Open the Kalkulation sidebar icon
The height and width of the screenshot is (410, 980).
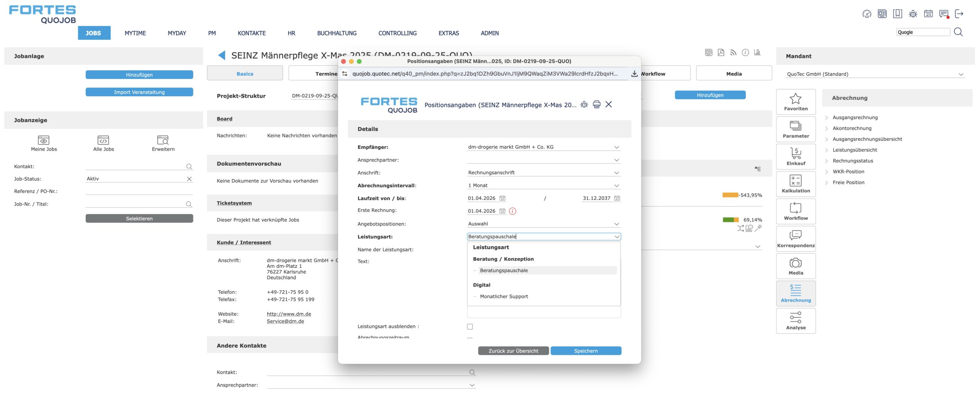point(795,184)
